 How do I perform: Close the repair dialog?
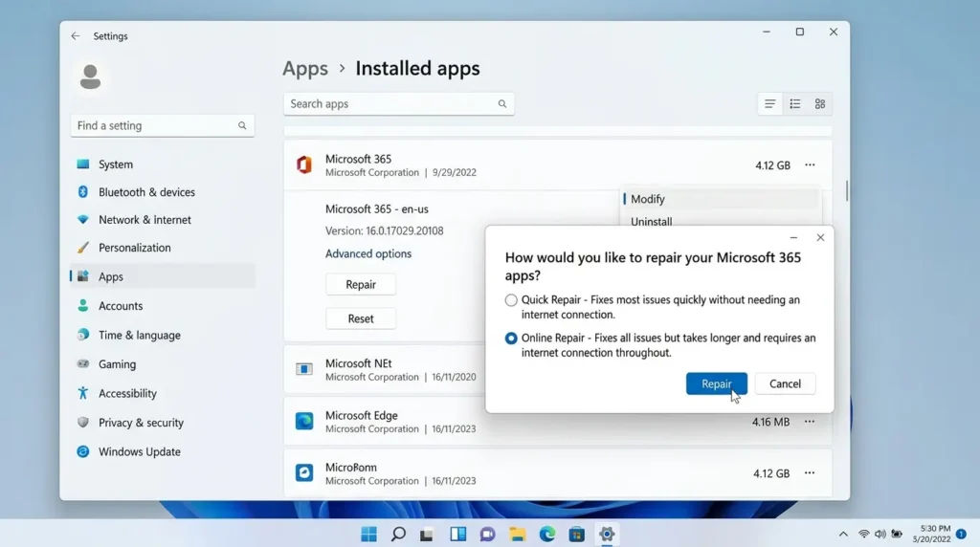(x=820, y=237)
